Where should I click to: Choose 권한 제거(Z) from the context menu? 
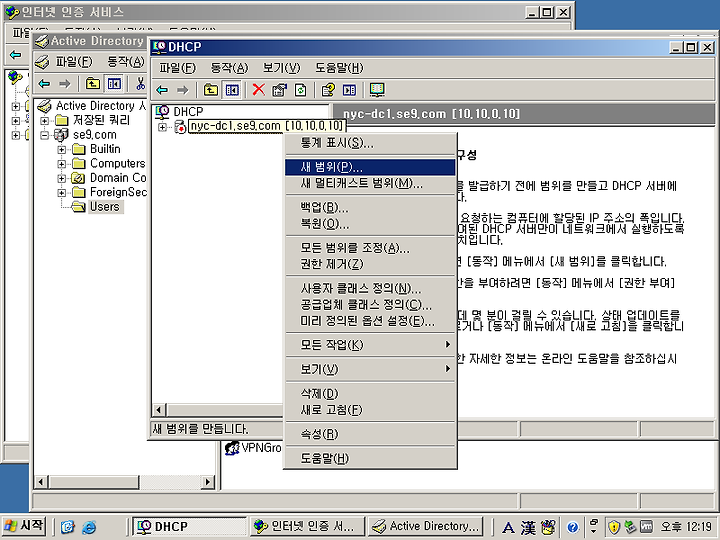tap(370, 264)
